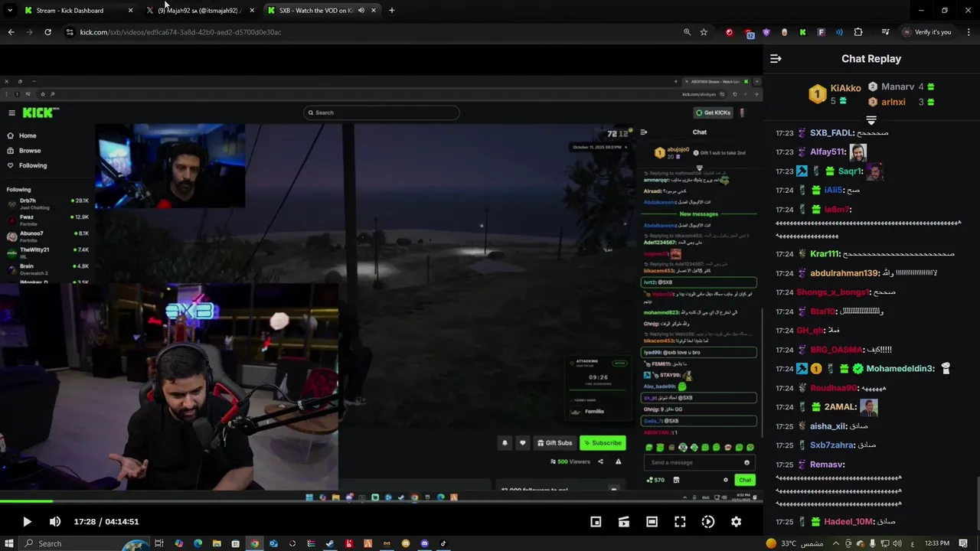Click the kick.com address bar
The image size is (980, 551).
367,32
